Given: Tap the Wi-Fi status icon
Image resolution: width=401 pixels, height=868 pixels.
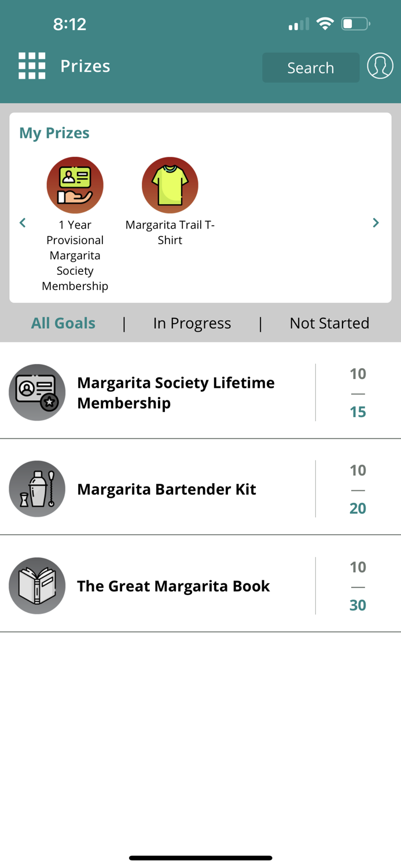Looking at the screenshot, I should pyautogui.click(x=325, y=24).
